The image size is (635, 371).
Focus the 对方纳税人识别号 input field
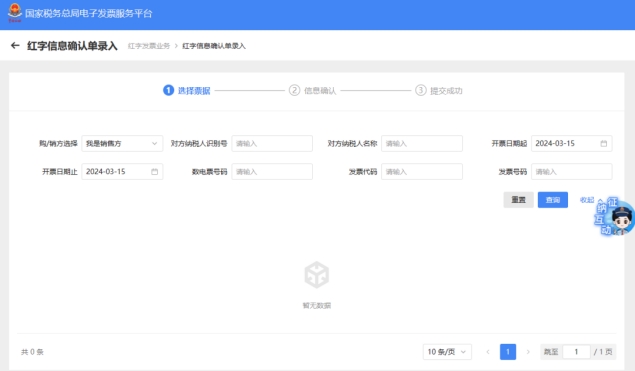272,143
